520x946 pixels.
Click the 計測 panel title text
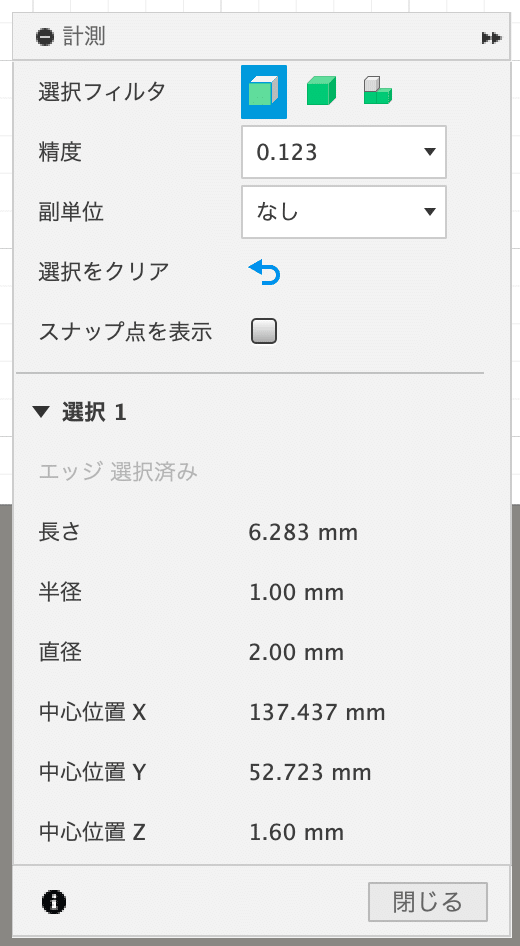84,37
